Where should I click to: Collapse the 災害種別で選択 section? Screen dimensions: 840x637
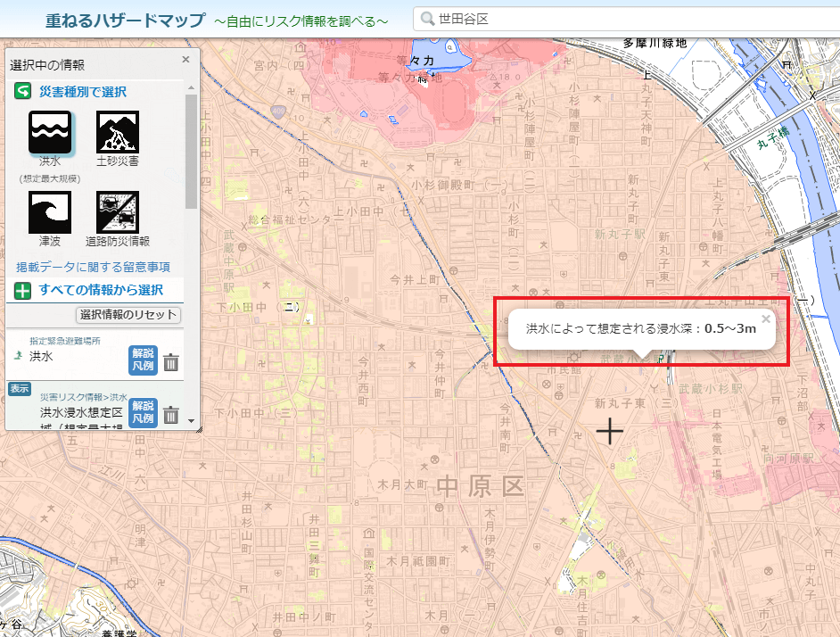click(x=22, y=92)
